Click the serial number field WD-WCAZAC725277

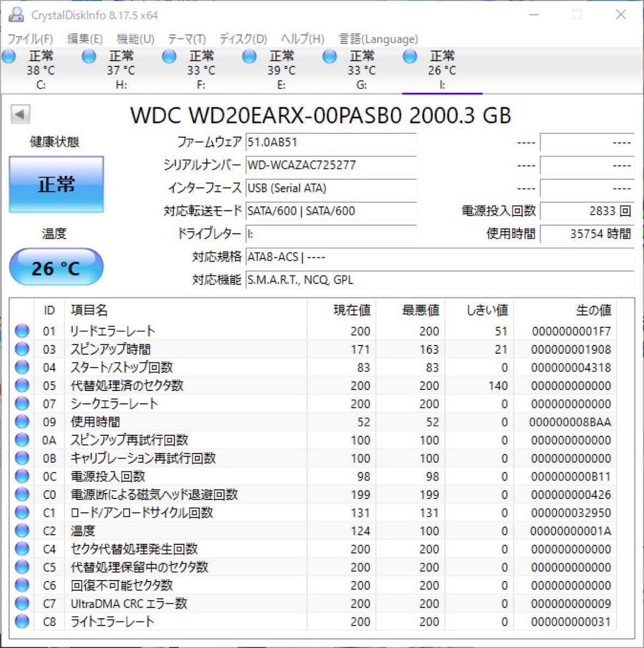[331, 165]
